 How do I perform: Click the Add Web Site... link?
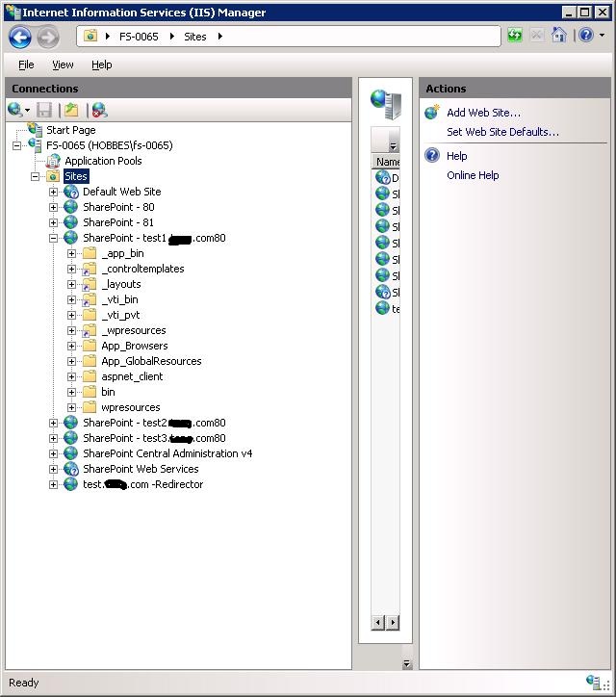483,113
